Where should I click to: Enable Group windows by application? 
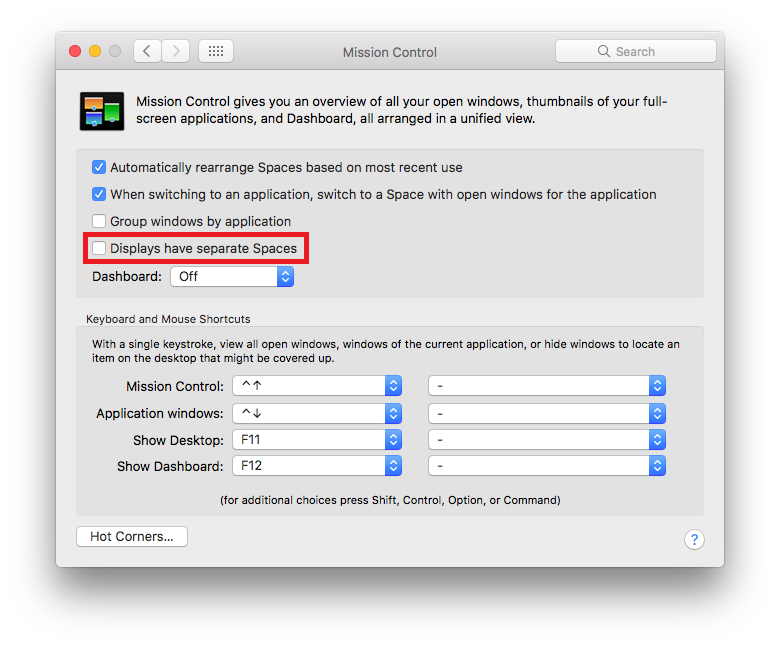pyautogui.click(x=99, y=221)
